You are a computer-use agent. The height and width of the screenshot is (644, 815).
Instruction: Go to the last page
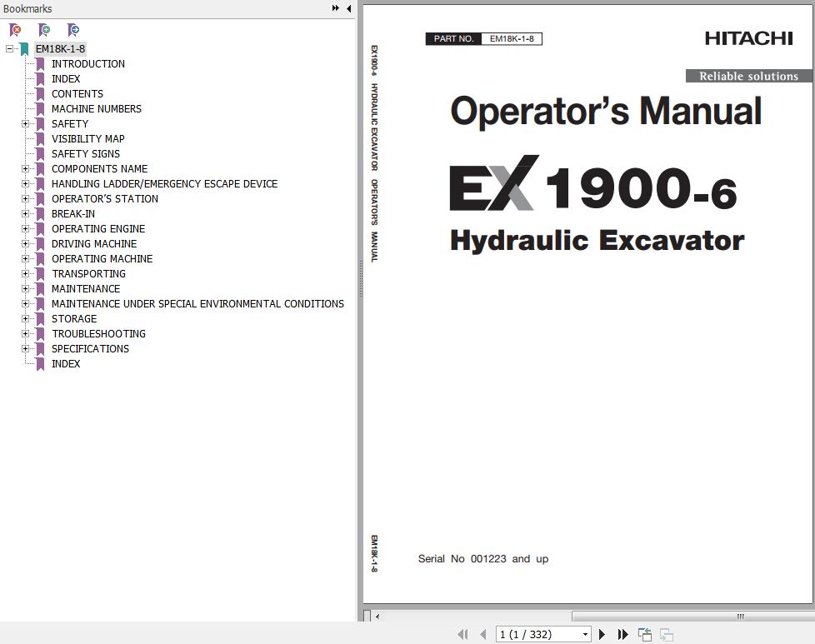coord(622,634)
